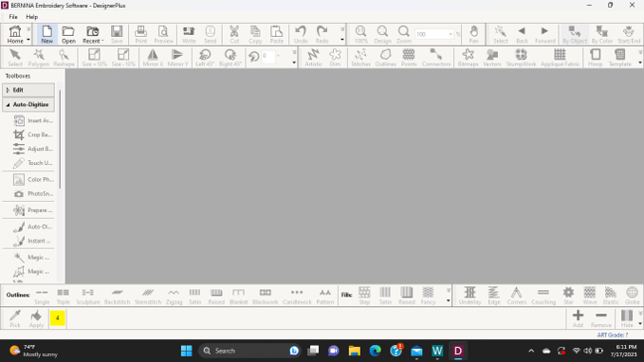Toggle Artistic view
This screenshot has height=362, width=644.
(313, 58)
